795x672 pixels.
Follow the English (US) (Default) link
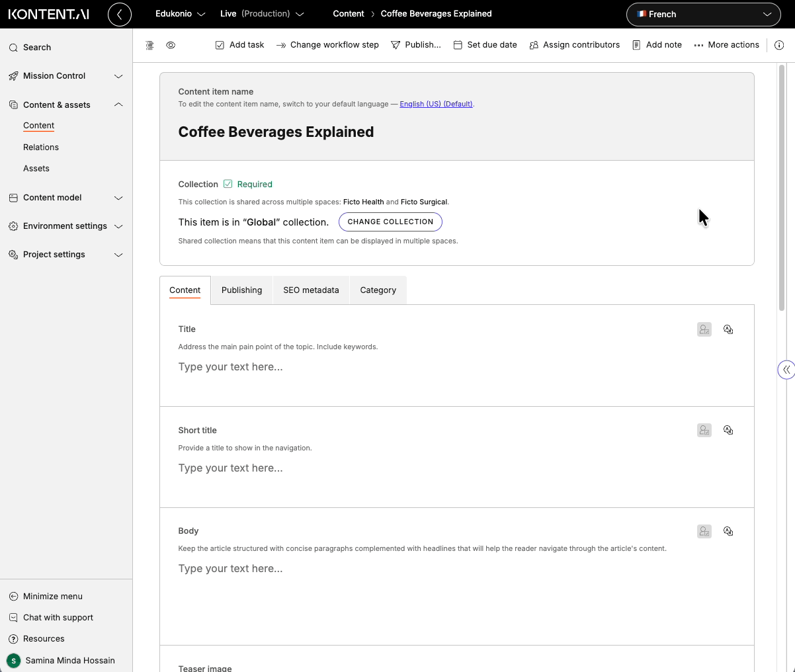436,104
